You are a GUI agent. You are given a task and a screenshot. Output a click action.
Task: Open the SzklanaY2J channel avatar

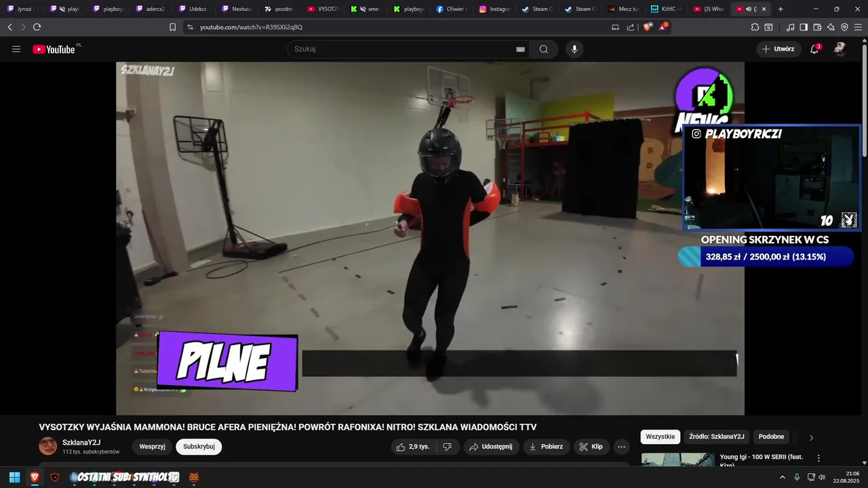(48, 446)
